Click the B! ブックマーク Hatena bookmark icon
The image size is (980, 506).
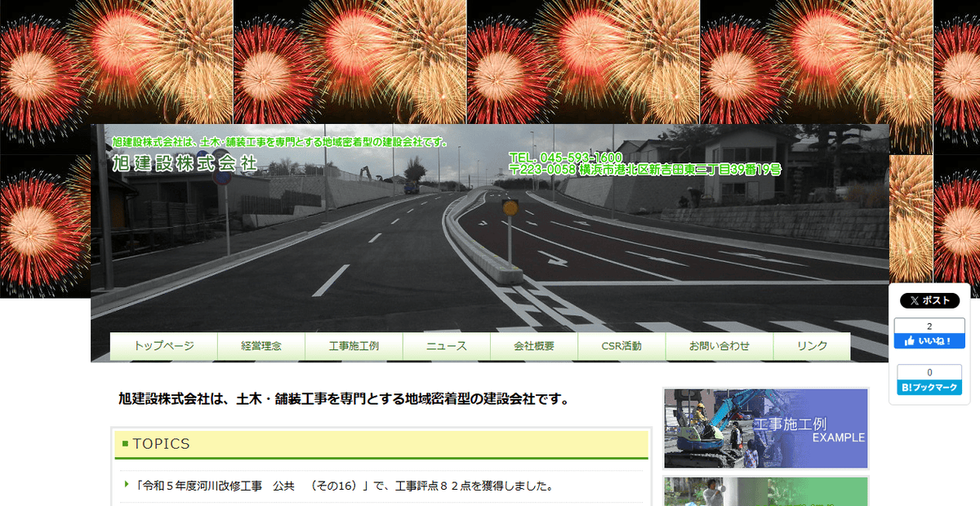[929, 388]
